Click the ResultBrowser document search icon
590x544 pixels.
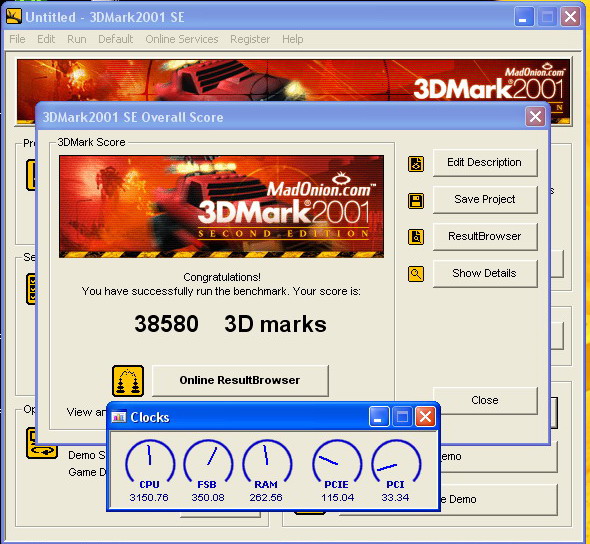tap(416, 237)
